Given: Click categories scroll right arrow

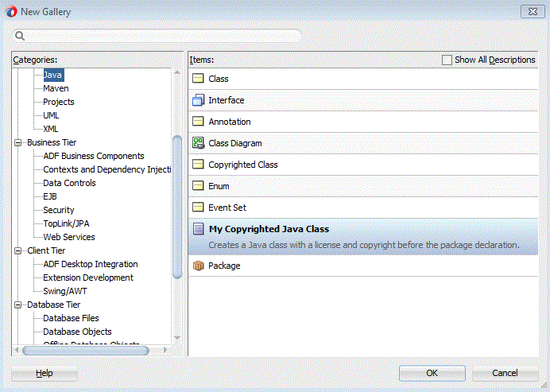Looking at the screenshot, I should [x=165, y=350].
